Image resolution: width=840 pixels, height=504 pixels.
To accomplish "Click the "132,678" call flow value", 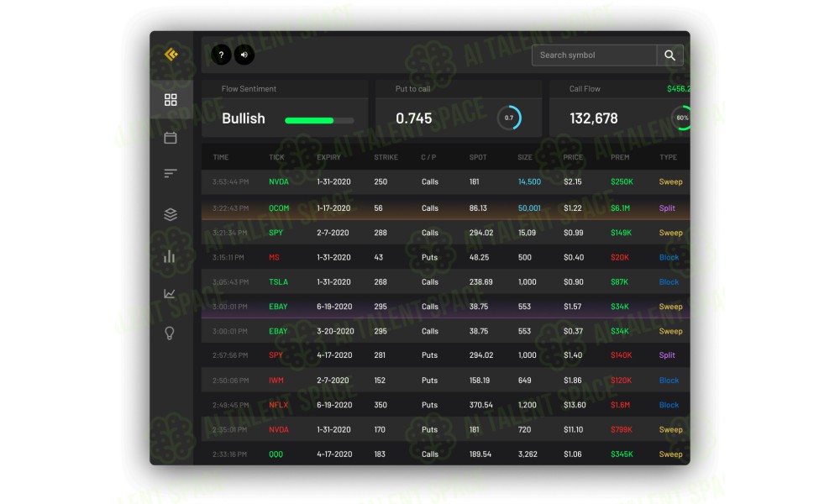I will [x=594, y=118].
